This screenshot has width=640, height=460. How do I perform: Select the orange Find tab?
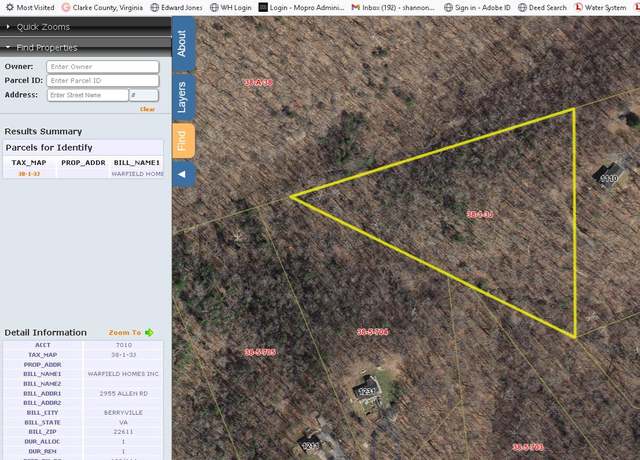(x=182, y=140)
